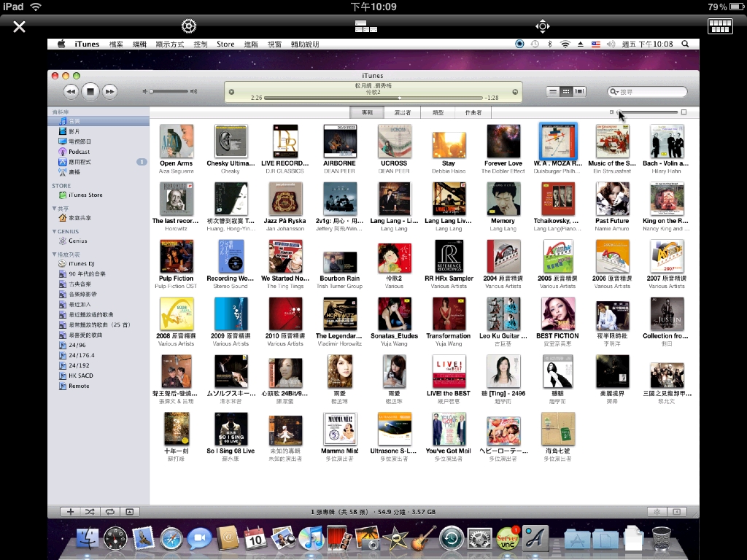Select the 類型 tab

point(438,113)
